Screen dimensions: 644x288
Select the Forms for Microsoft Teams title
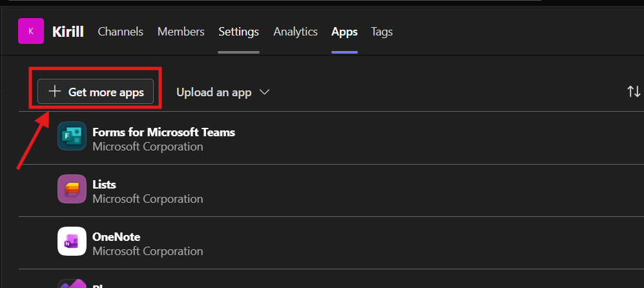[x=163, y=132]
